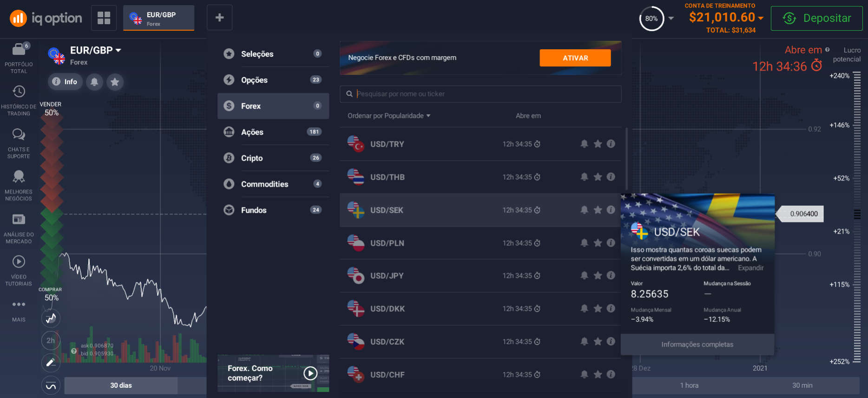
Task: Open the USD/CHF asset row
Action: coord(480,375)
